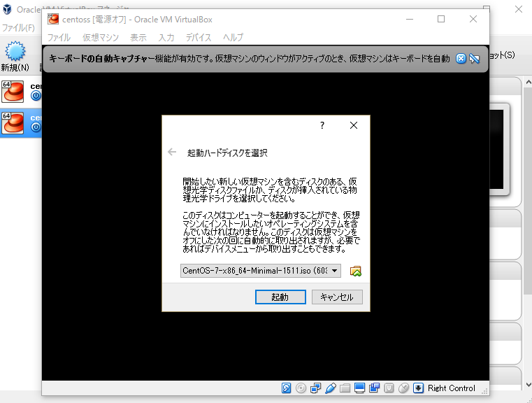Click the hard disk activity status icon

click(286, 388)
